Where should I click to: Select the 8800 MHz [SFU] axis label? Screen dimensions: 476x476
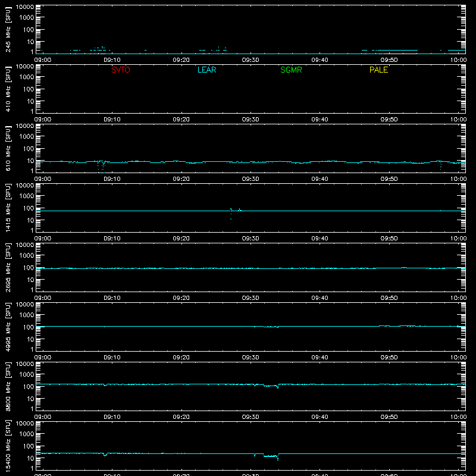8,386
